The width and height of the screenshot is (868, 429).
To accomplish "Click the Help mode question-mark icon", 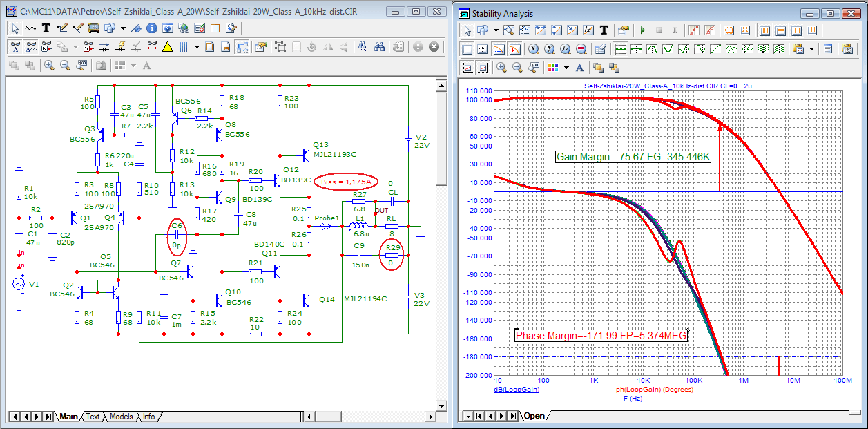I will point(168,28).
